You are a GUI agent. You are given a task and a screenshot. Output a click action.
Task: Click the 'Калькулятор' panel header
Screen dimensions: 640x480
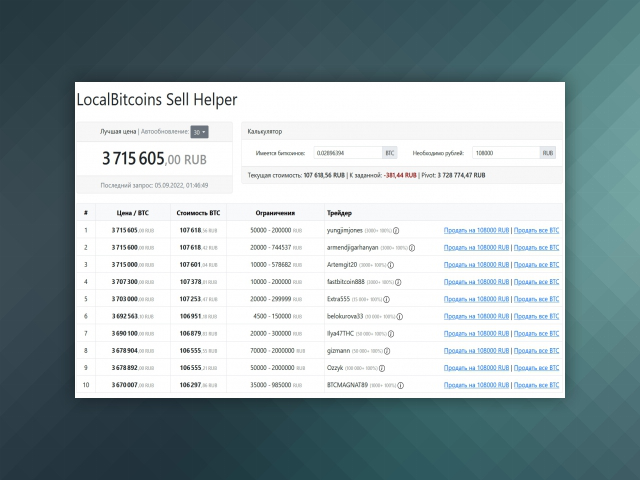(264, 131)
